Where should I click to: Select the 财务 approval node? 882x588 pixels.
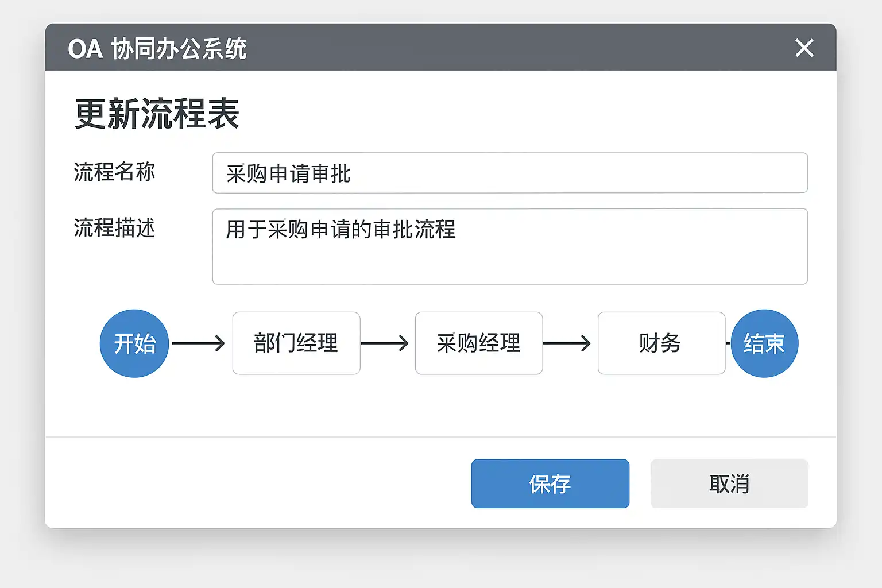(x=661, y=343)
